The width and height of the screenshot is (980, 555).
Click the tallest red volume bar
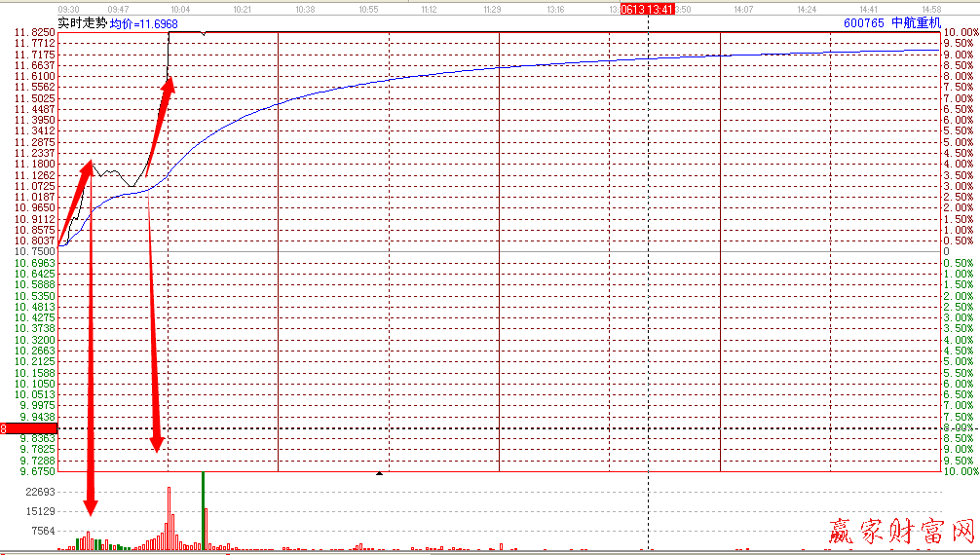[169, 516]
